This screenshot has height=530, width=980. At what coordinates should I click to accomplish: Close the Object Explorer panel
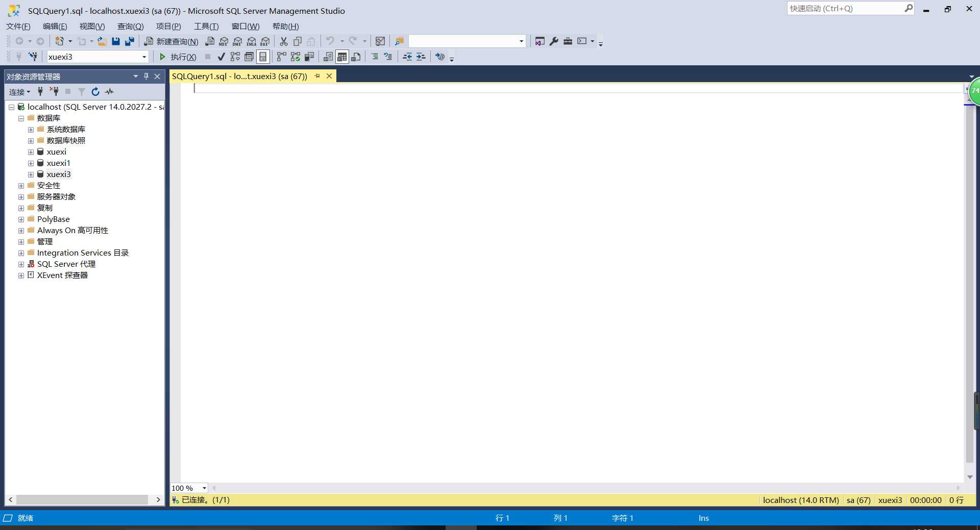157,77
